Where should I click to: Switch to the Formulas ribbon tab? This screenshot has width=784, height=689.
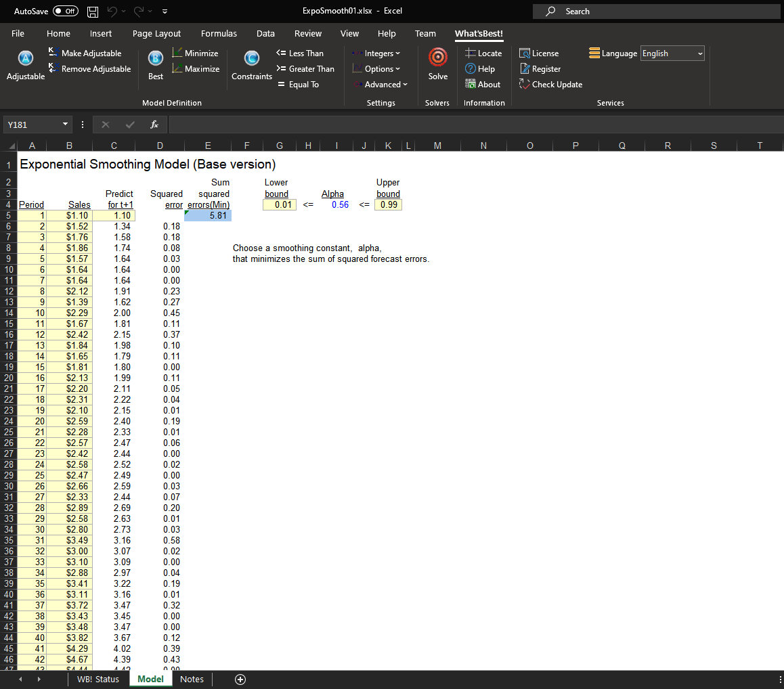point(219,33)
